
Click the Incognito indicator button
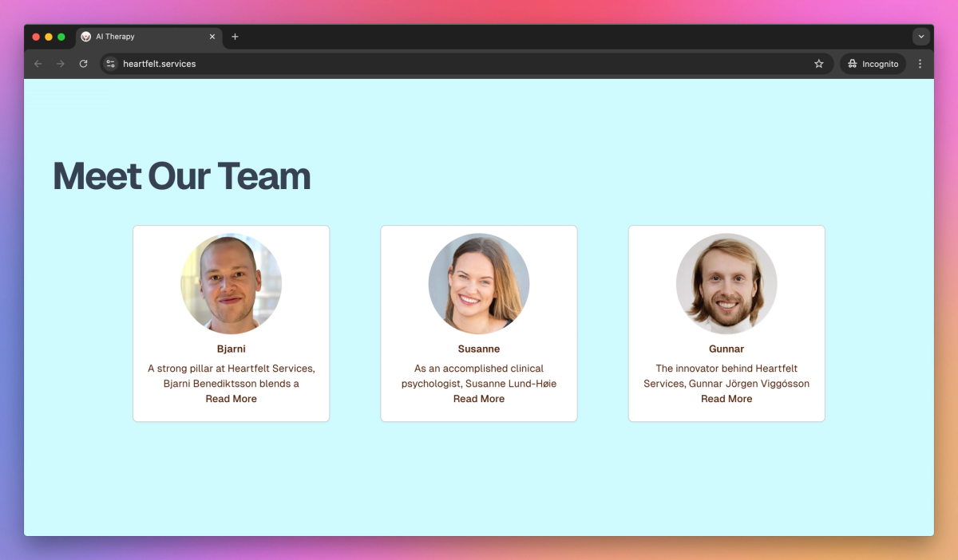(873, 64)
